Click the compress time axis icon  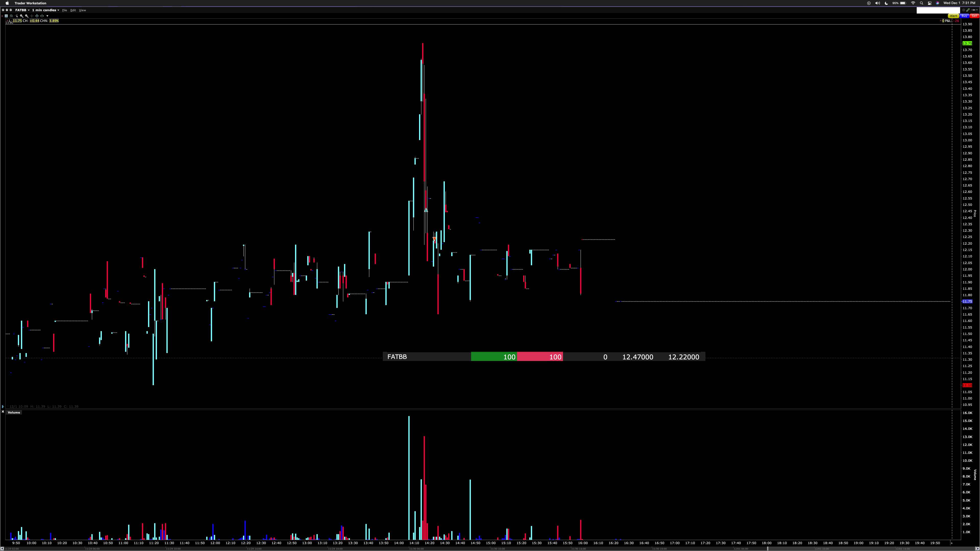[42, 16]
